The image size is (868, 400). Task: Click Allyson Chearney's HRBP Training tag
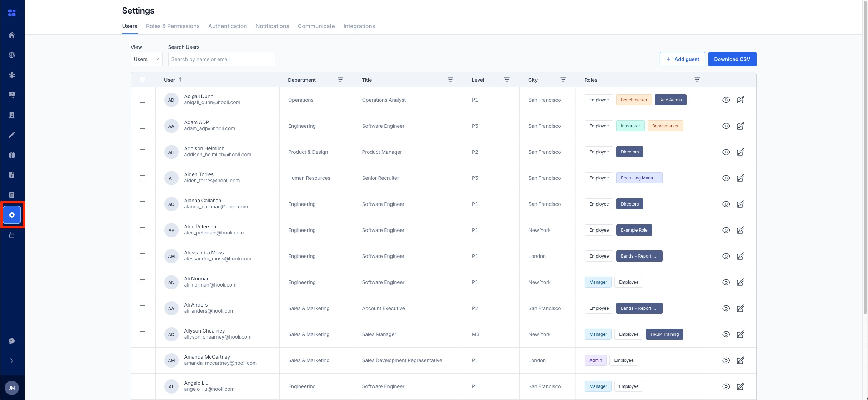tap(665, 334)
